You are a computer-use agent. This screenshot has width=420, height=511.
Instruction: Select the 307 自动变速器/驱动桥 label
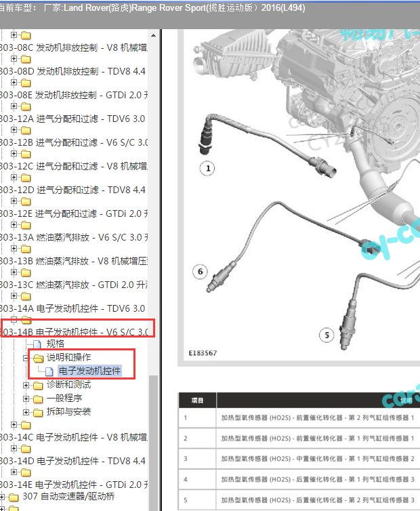click(x=68, y=497)
